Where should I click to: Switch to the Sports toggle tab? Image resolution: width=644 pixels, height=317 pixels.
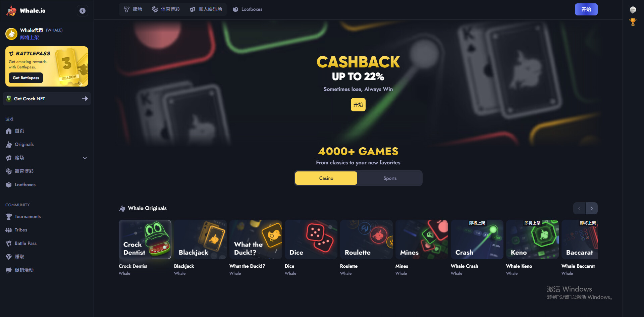click(390, 178)
